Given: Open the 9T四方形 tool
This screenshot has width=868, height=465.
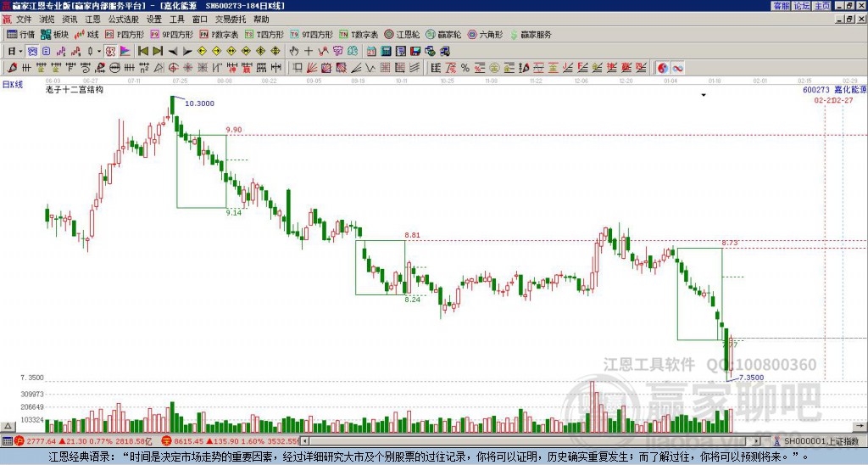Looking at the screenshot, I should [x=311, y=34].
